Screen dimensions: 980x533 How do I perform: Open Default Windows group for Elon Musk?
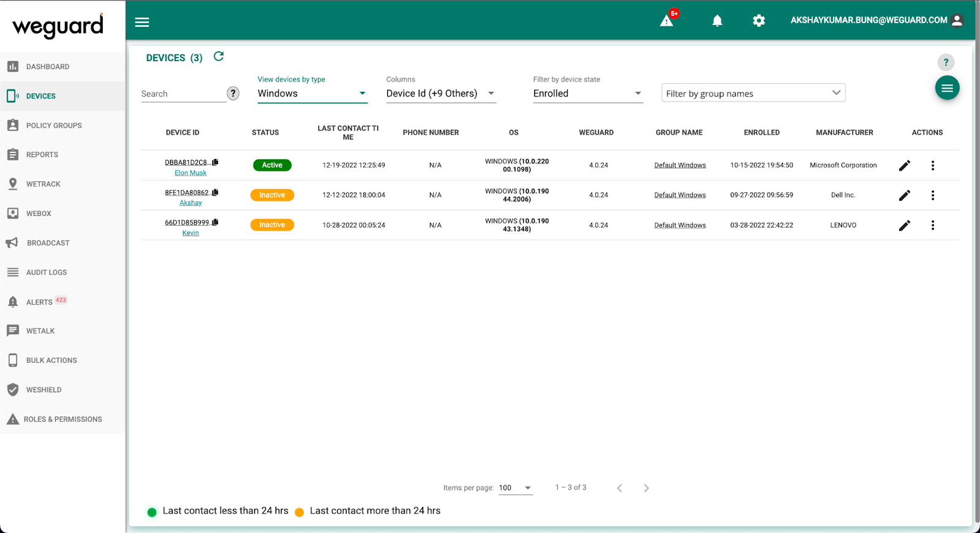(x=680, y=165)
